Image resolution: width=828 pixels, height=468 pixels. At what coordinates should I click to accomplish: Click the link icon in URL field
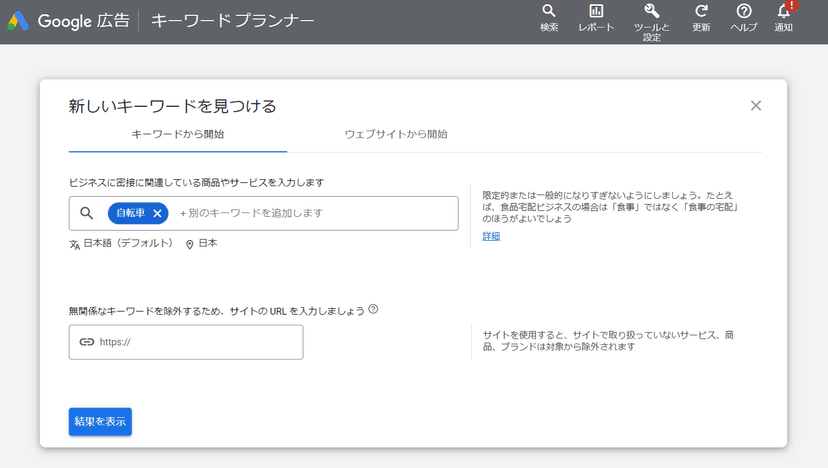[x=87, y=342]
